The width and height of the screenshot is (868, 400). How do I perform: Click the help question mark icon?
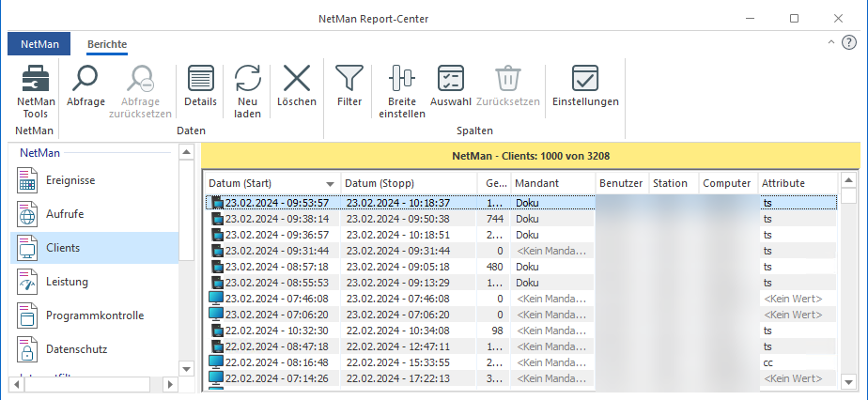coord(849,42)
